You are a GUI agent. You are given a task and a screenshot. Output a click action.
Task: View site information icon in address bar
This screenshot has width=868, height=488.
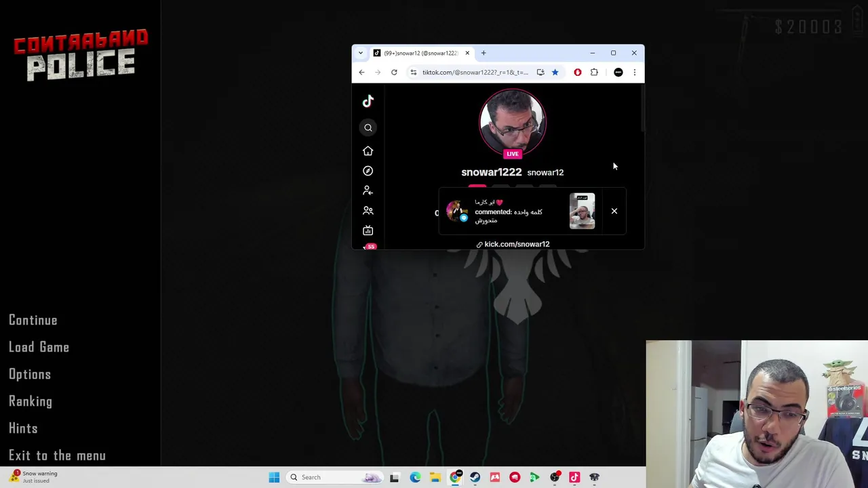413,72
